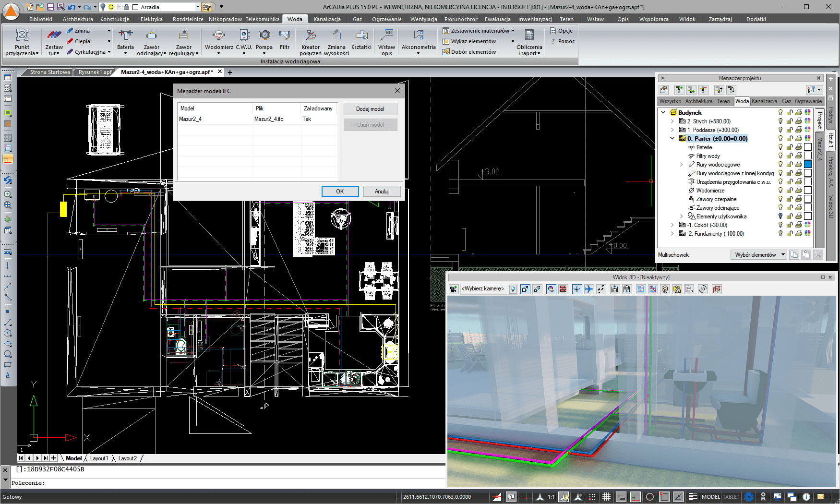This screenshot has width=840, height=504.
Task: Open Pomoc help in ribbon
Action: pyautogui.click(x=562, y=41)
